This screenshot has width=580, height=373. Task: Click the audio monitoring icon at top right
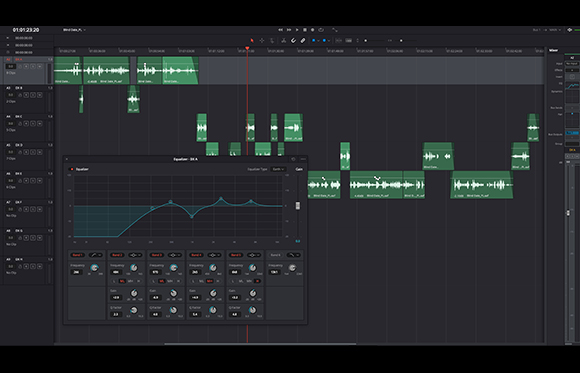pos(570,30)
